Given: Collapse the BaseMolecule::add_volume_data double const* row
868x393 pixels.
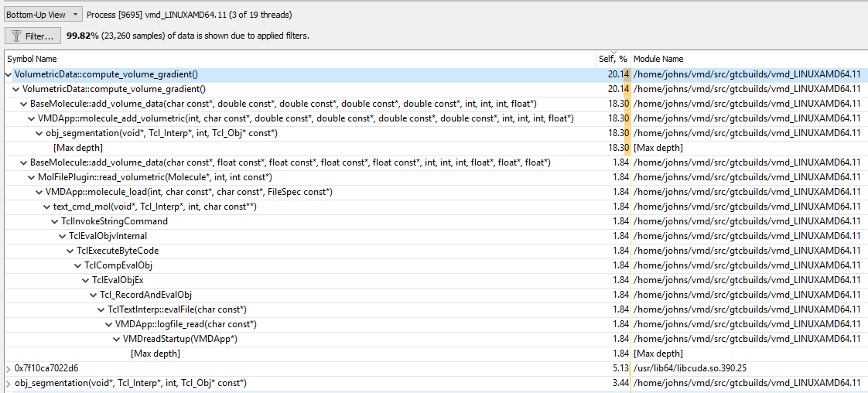Looking at the screenshot, I should point(23,104).
